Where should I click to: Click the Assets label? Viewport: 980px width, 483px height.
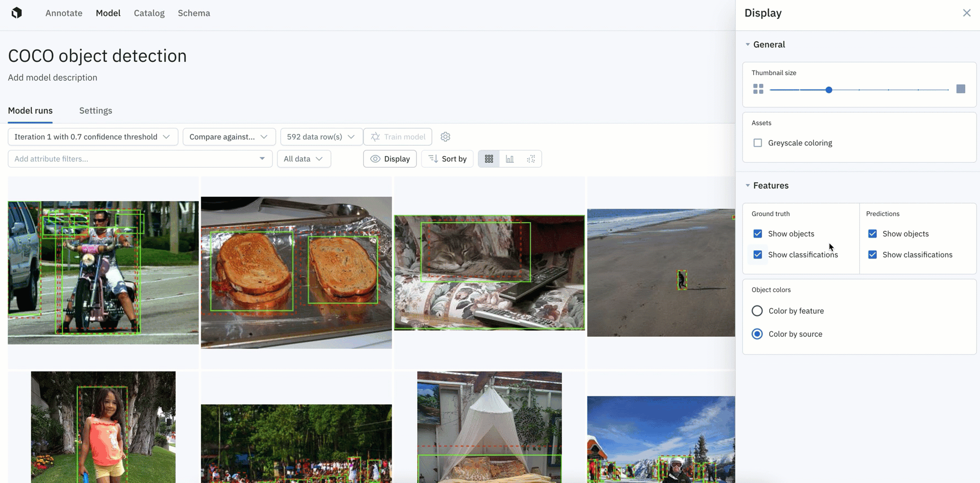[761, 123]
